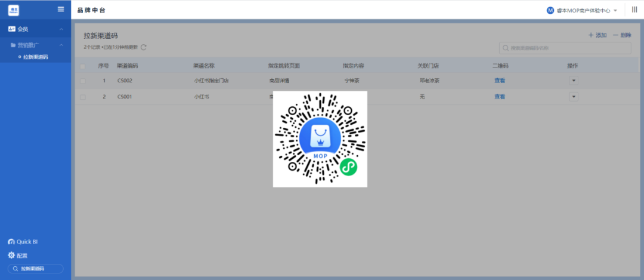This screenshot has width=644, height=280.
Task: Open the column-bars icon at top right
Action: point(634,10)
